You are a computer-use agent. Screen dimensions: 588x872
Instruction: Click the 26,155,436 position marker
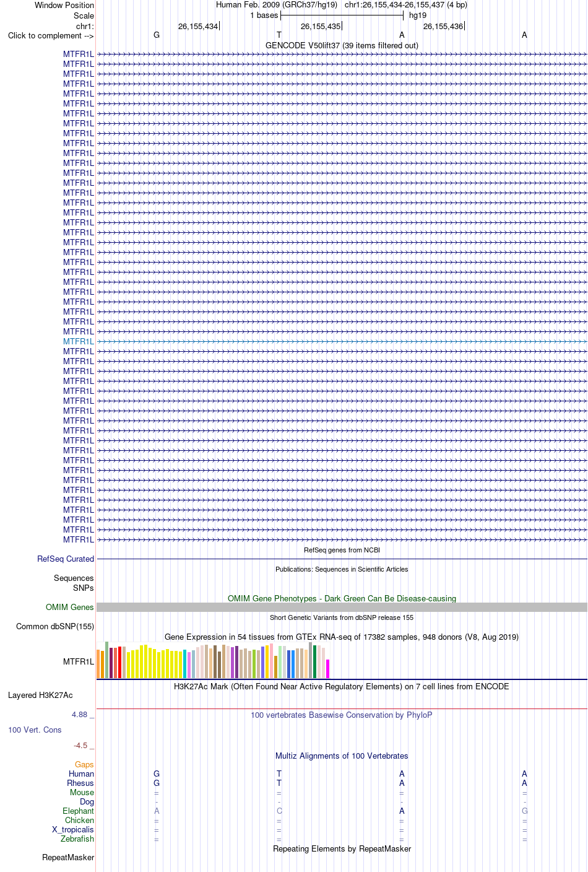click(443, 26)
